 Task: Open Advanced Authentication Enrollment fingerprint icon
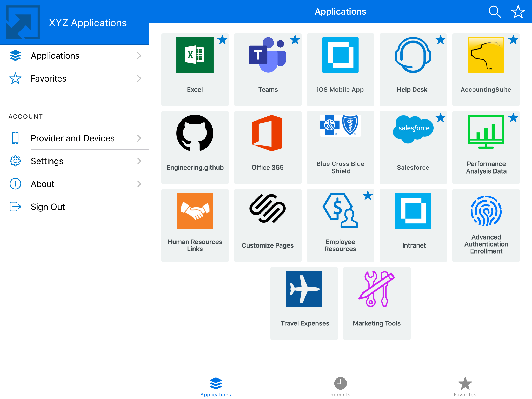[486, 211]
